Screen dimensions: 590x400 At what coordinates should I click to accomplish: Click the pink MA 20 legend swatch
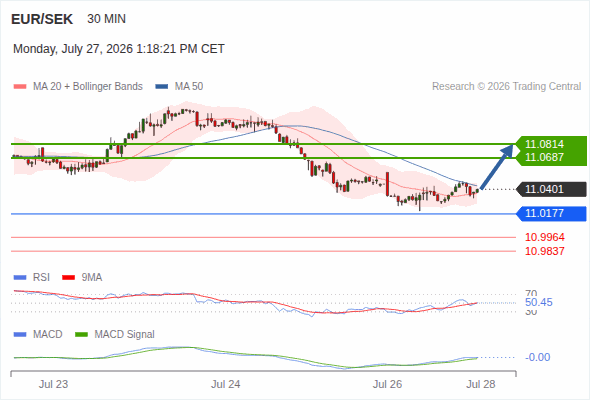pos(20,87)
